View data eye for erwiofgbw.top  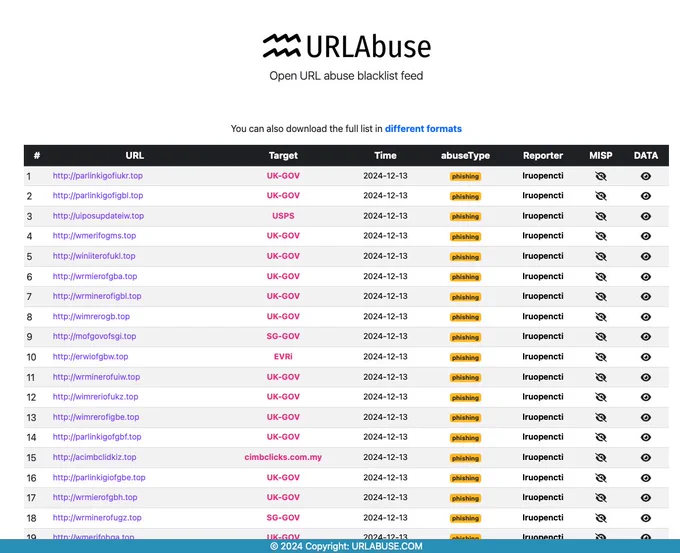click(646, 357)
